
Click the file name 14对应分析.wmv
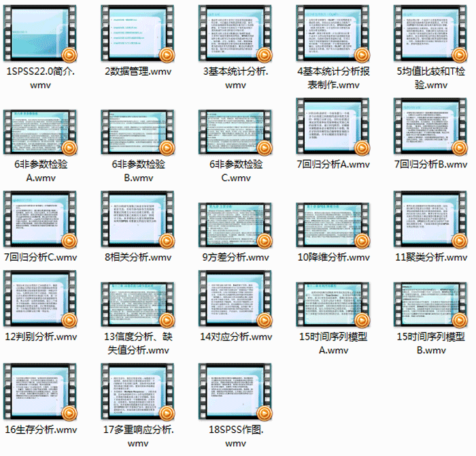(236, 337)
